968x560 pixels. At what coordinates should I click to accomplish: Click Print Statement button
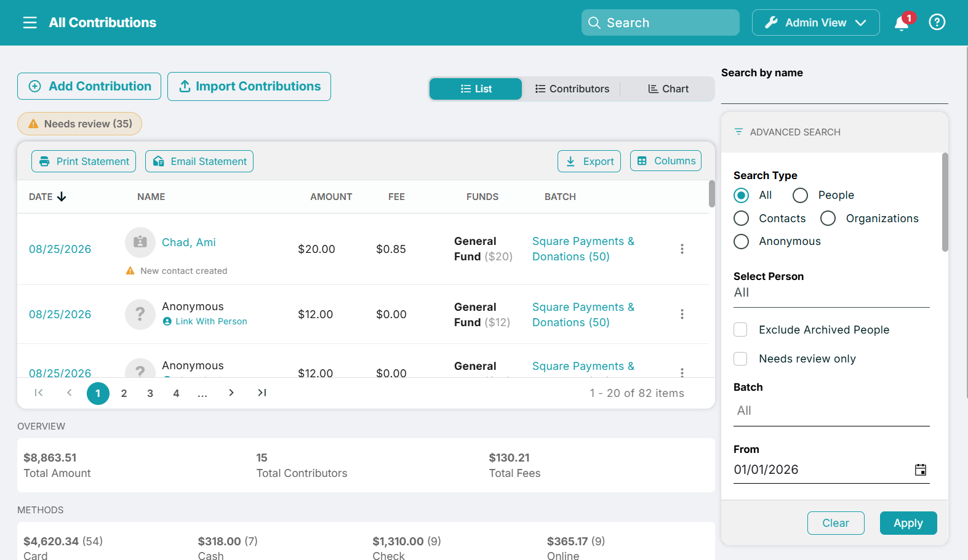point(84,161)
